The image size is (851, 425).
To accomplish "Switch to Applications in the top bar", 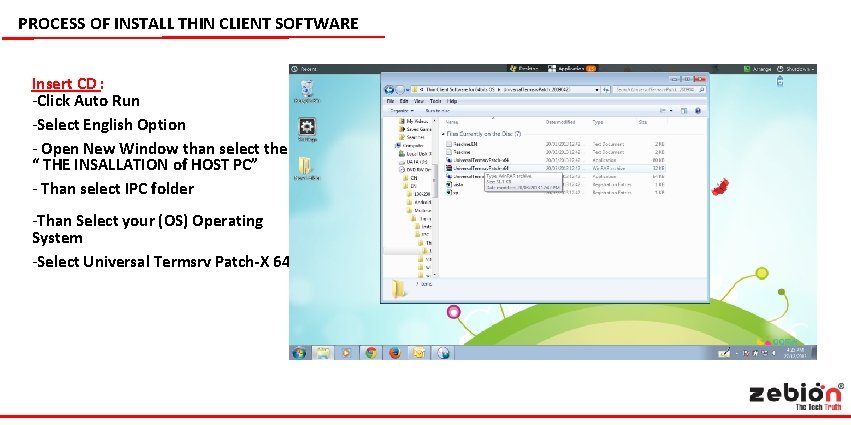I will [x=572, y=69].
